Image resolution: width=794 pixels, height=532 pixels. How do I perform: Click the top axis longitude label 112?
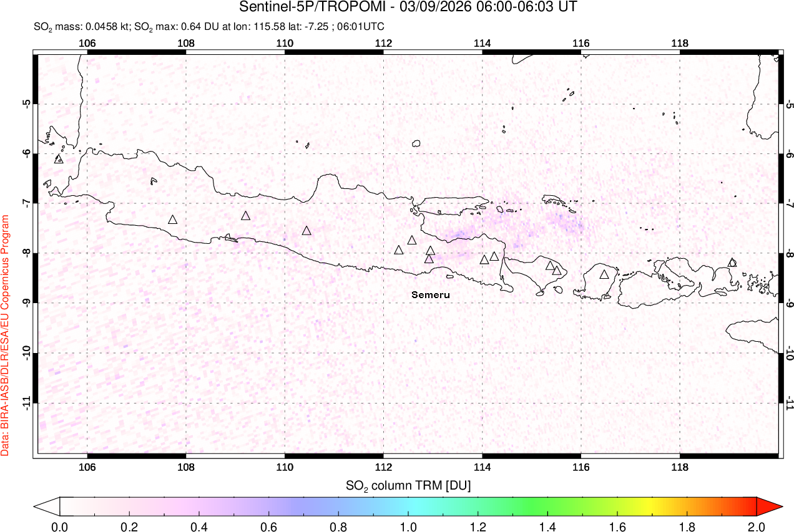click(383, 43)
